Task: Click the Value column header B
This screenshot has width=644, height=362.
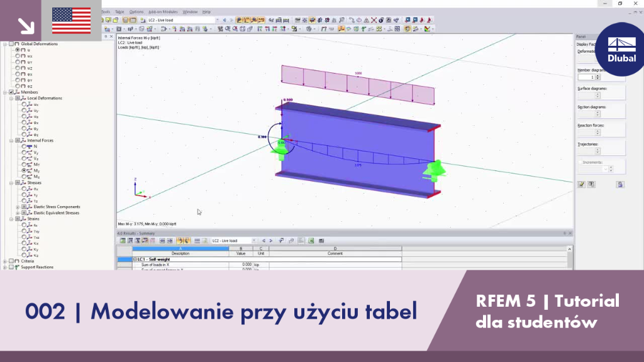Action: click(x=241, y=249)
